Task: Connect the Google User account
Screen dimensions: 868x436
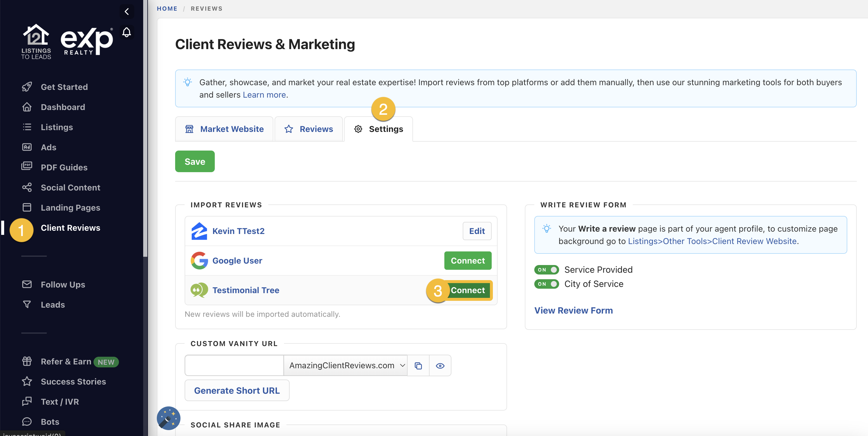Action: [467, 261]
